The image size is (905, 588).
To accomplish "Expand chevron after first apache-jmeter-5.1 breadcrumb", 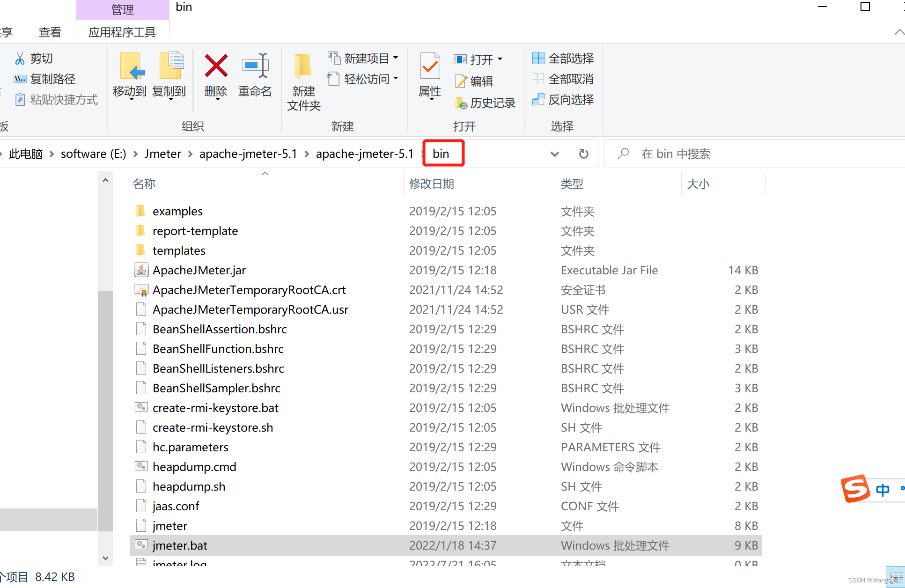I will 307,154.
